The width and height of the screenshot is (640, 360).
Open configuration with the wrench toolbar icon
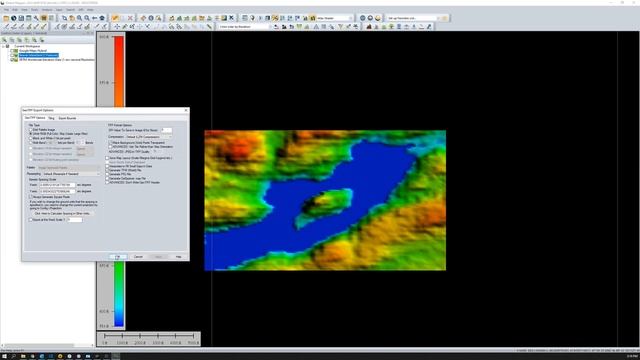(x=36, y=18)
